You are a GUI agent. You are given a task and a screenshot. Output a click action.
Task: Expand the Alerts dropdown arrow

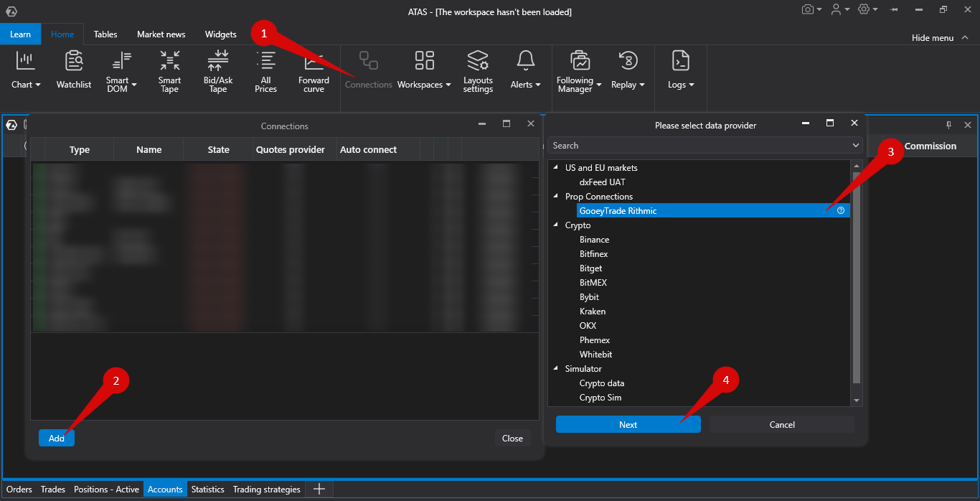538,85
